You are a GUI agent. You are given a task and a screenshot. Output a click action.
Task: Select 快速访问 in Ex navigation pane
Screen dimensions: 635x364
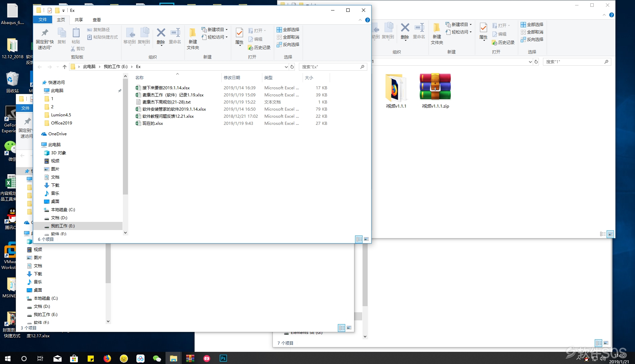pos(56,83)
